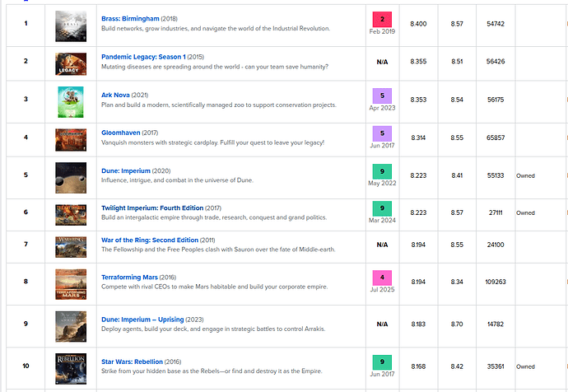This screenshot has width=568, height=392.
Task: Click the Gloomhaven cover thumbnail
Action: click(71, 142)
